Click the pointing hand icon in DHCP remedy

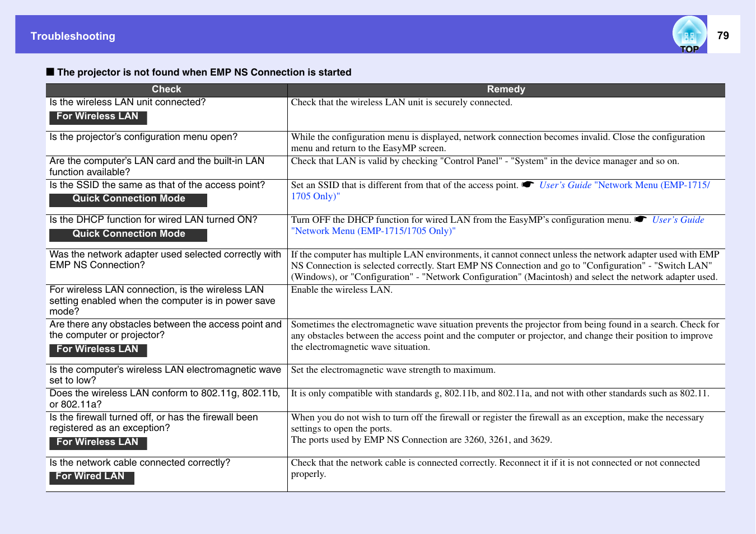click(x=640, y=219)
